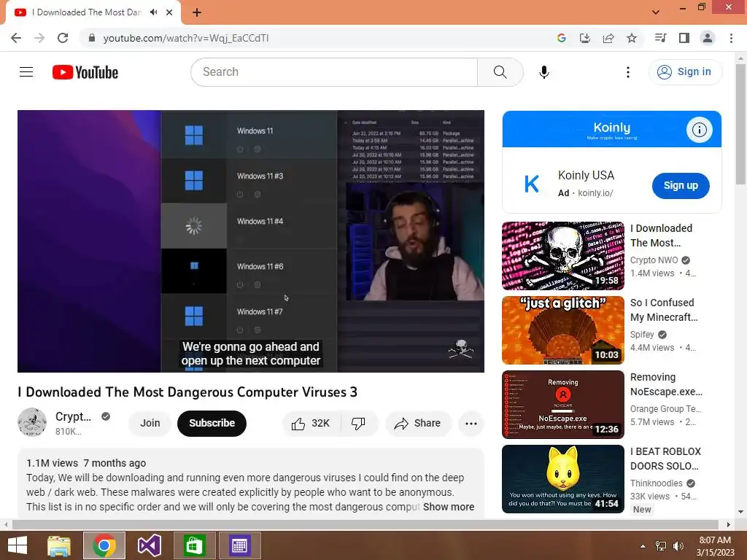Screen dimensions: 747x560
Task: Toggle the Chrome side panel
Action: coord(684,38)
